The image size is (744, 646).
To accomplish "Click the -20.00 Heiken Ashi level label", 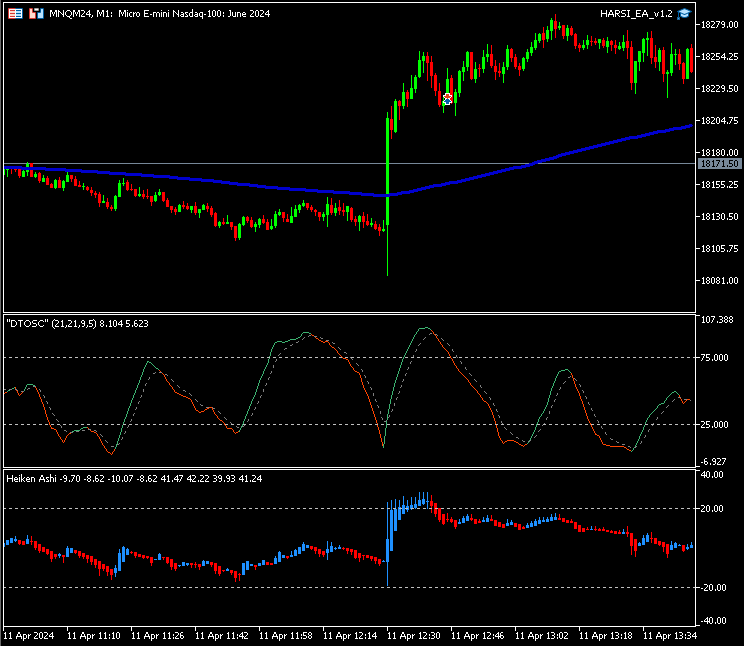I will click(x=713, y=588).
